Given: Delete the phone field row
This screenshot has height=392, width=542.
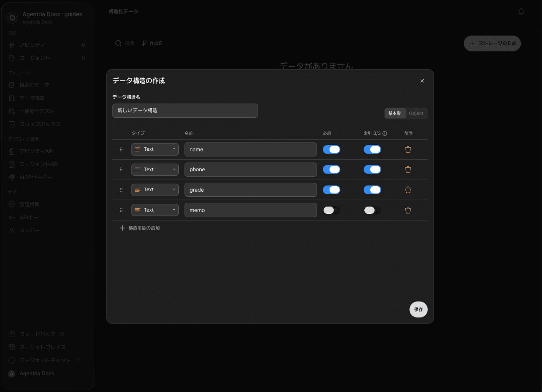Looking at the screenshot, I should (408, 170).
